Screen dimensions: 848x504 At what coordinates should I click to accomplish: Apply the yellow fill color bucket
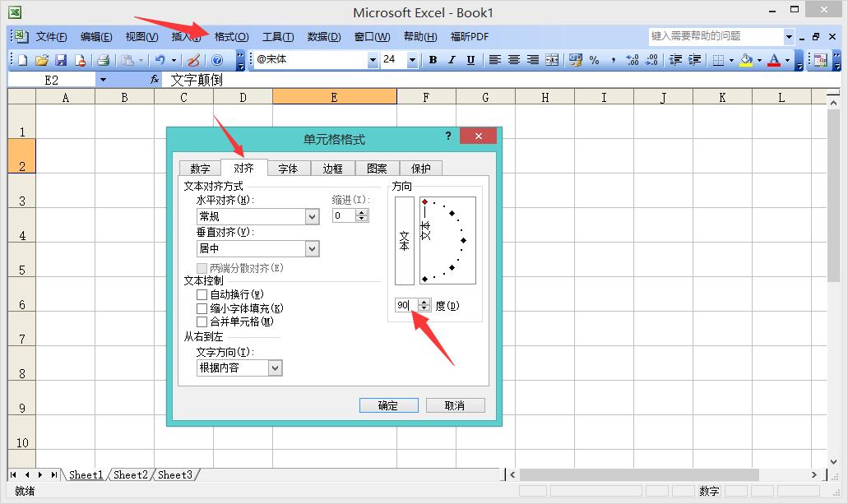746,60
